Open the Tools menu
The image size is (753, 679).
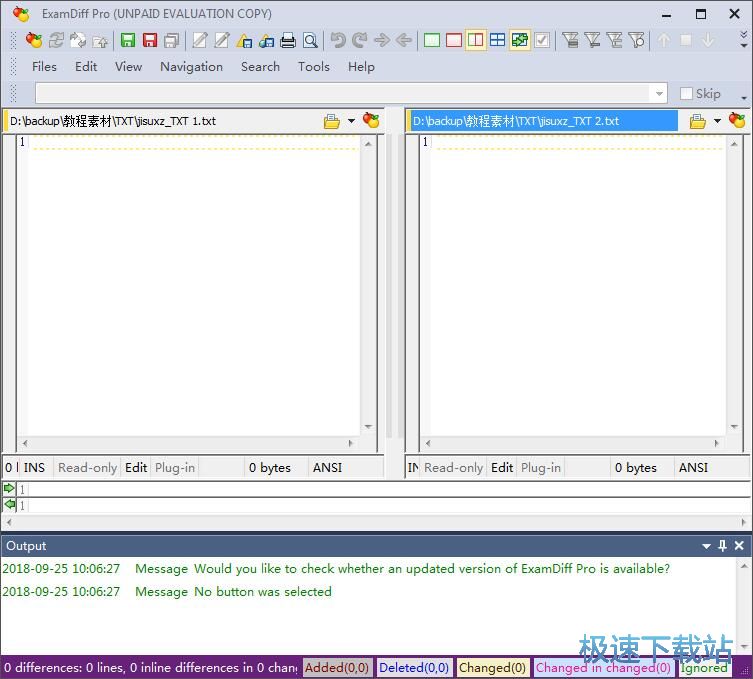[x=313, y=67]
